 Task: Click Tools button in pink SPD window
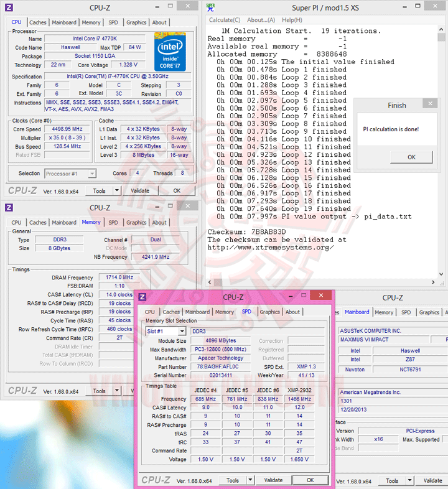233,480
